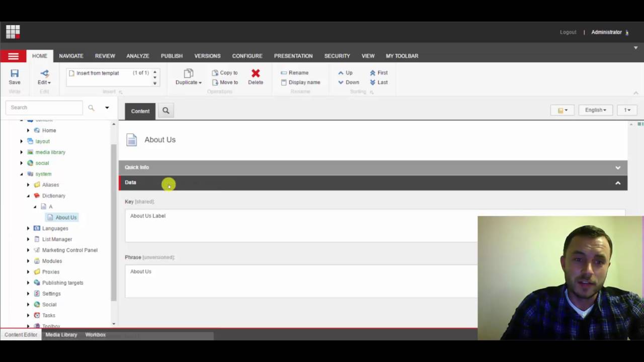Open the search tab with magnifier icon
Viewport: 644px width, 362px height.
click(166, 111)
